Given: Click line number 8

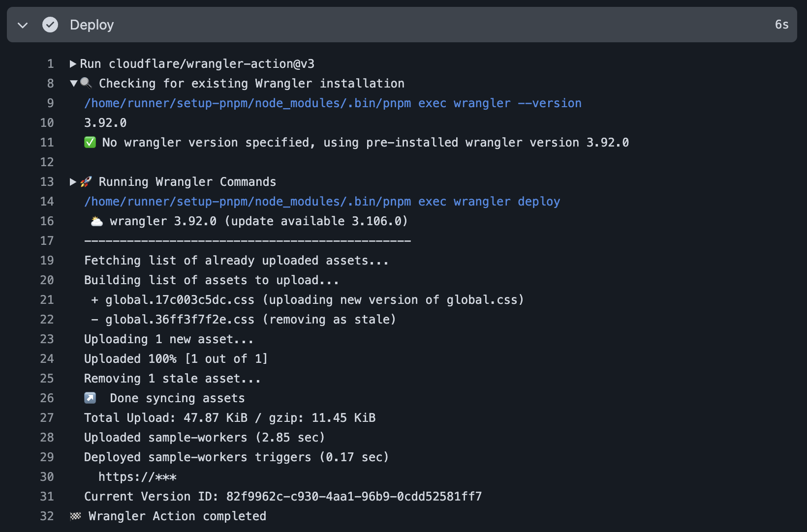Looking at the screenshot, I should pos(50,84).
